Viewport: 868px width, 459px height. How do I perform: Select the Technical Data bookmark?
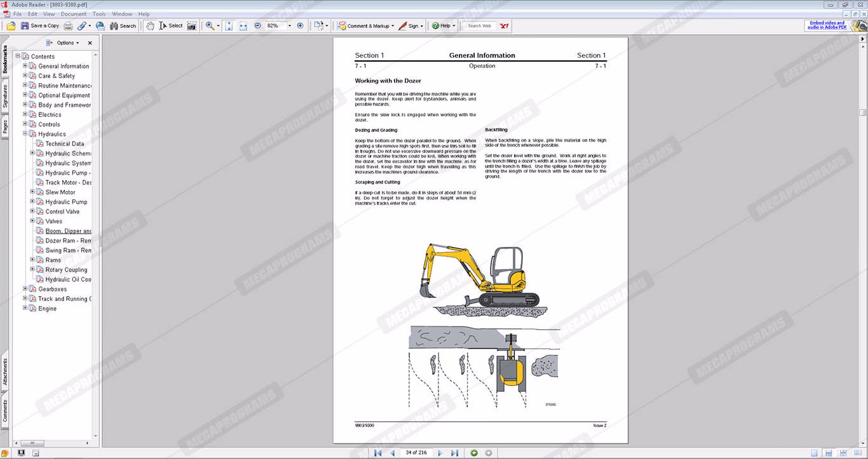coord(65,144)
